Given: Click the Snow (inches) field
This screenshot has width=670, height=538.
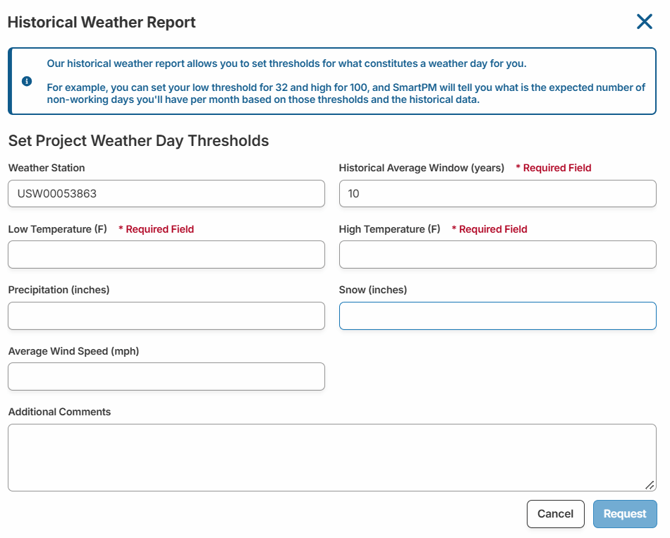Looking at the screenshot, I should pyautogui.click(x=498, y=316).
